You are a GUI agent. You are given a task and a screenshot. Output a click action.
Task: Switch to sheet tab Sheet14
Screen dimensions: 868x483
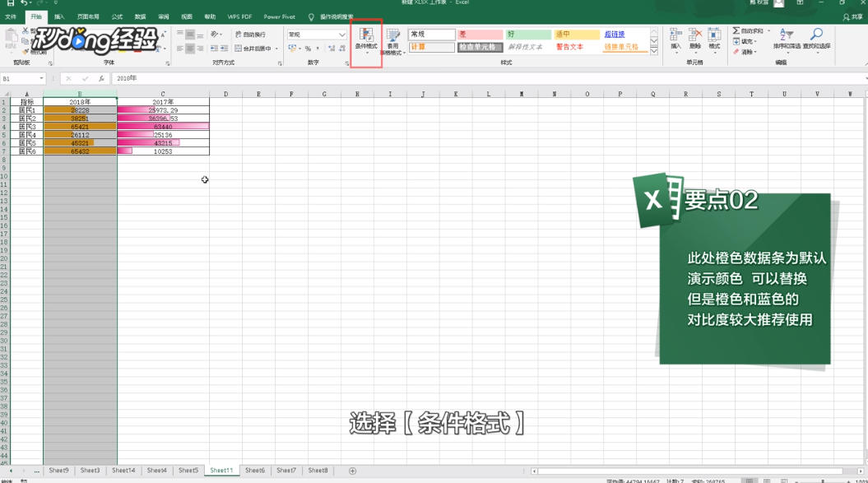123,471
